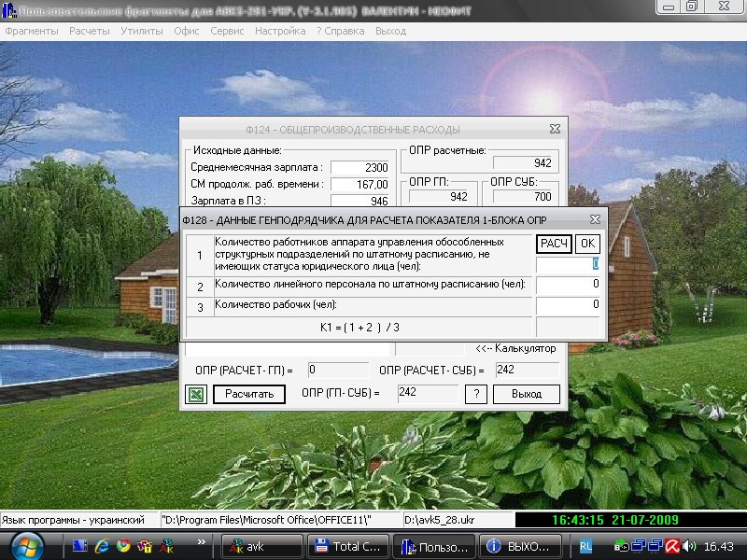Click the RL language indicator in the tray

click(585, 546)
